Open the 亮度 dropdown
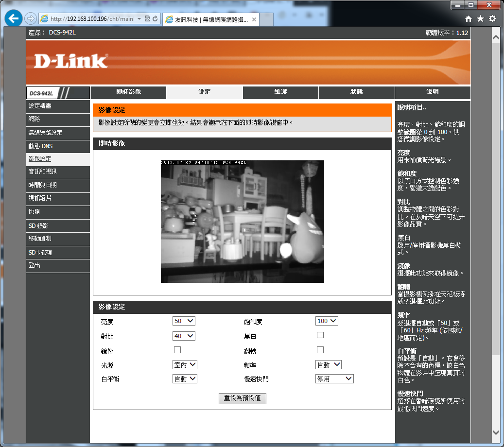504x447 pixels. tap(184, 321)
